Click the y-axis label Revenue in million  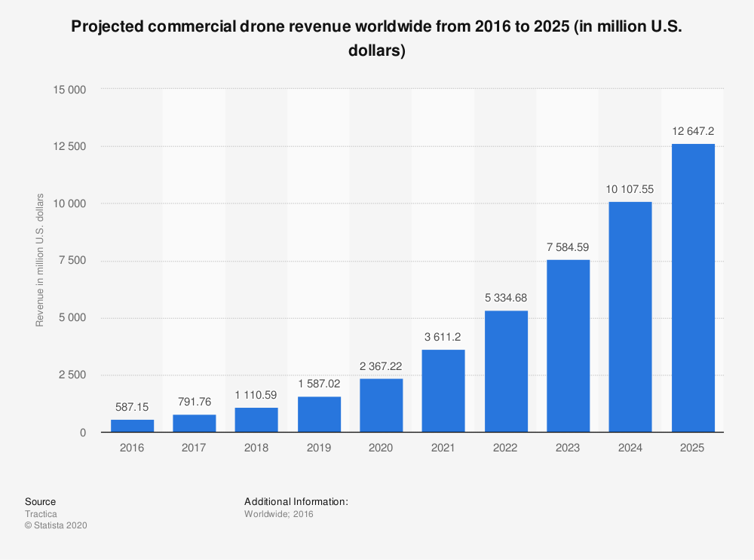pos(39,260)
